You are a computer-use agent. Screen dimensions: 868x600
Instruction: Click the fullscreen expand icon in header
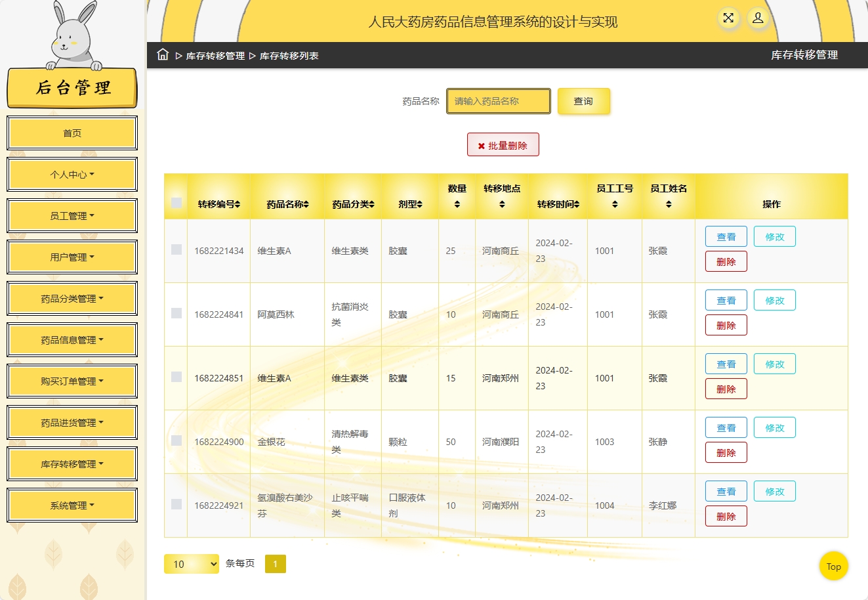pyautogui.click(x=728, y=18)
